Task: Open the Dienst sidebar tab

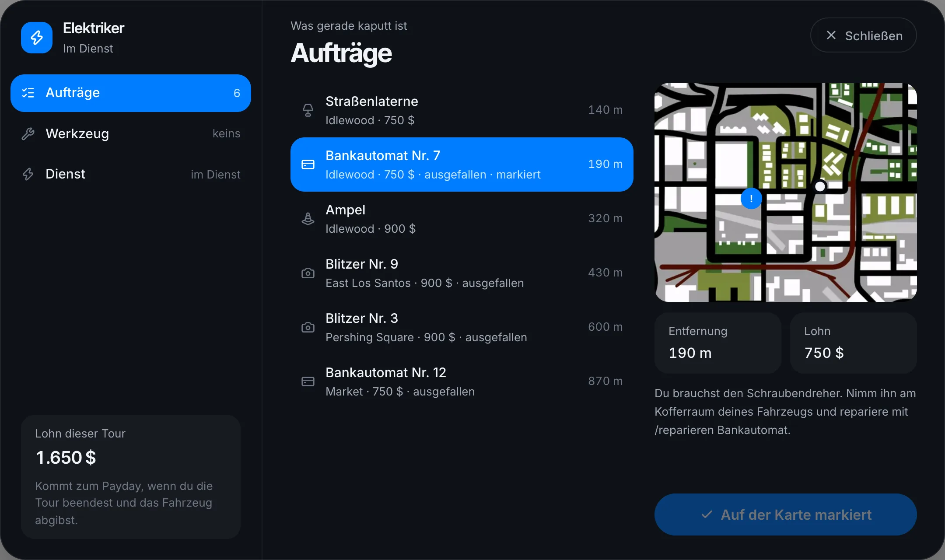Action: [x=131, y=174]
